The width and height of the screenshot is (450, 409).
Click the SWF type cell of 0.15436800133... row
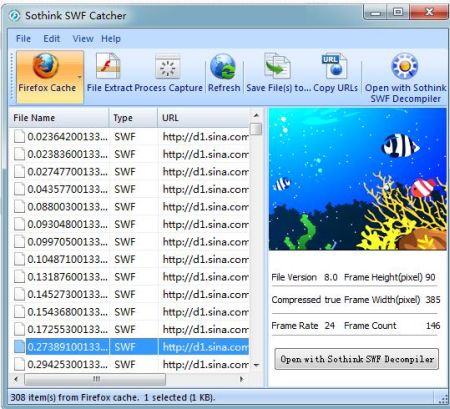tap(125, 312)
